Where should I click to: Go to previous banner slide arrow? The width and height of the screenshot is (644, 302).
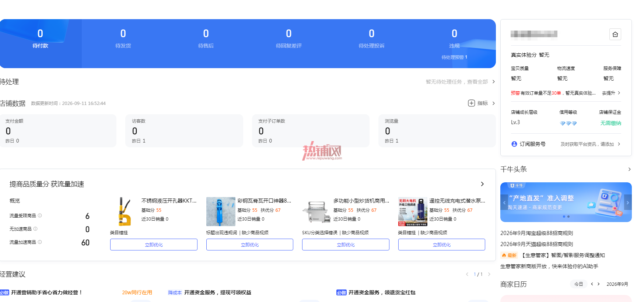point(504,202)
